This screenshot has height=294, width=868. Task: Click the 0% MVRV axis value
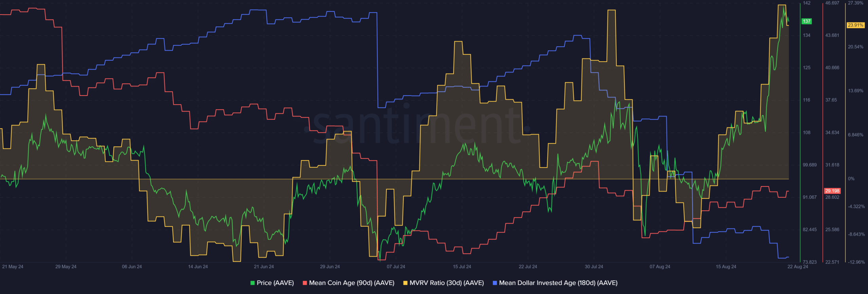[x=851, y=179]
